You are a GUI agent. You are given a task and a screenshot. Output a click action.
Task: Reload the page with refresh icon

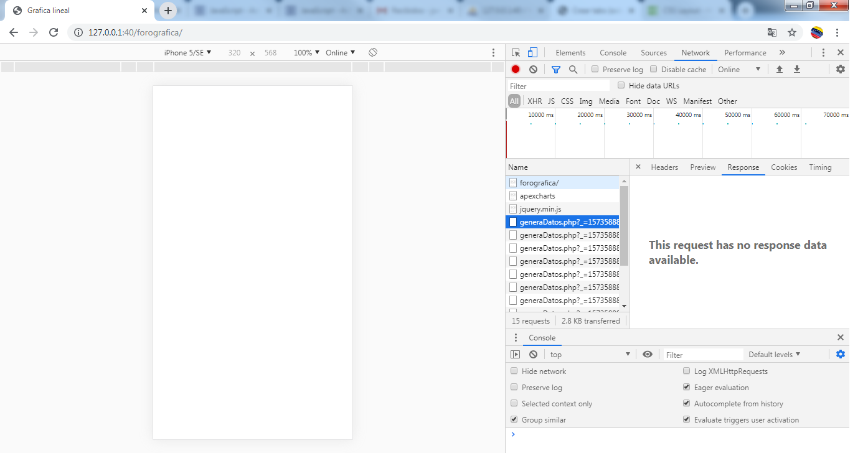[54, 32]
